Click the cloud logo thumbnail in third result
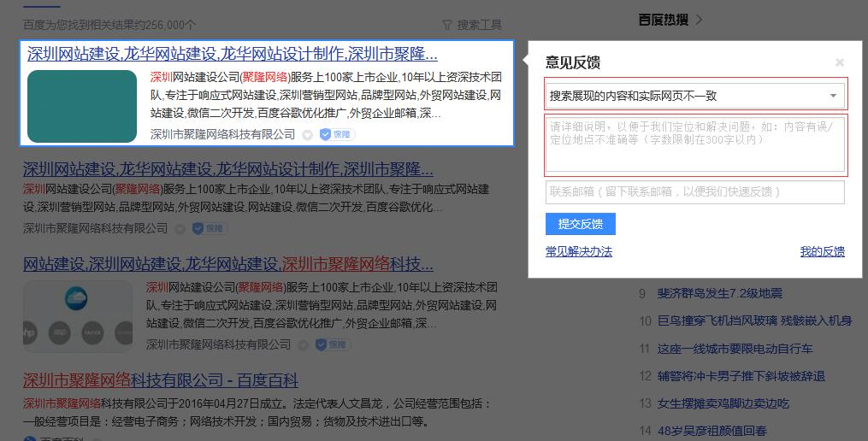 tap(78, 316)
